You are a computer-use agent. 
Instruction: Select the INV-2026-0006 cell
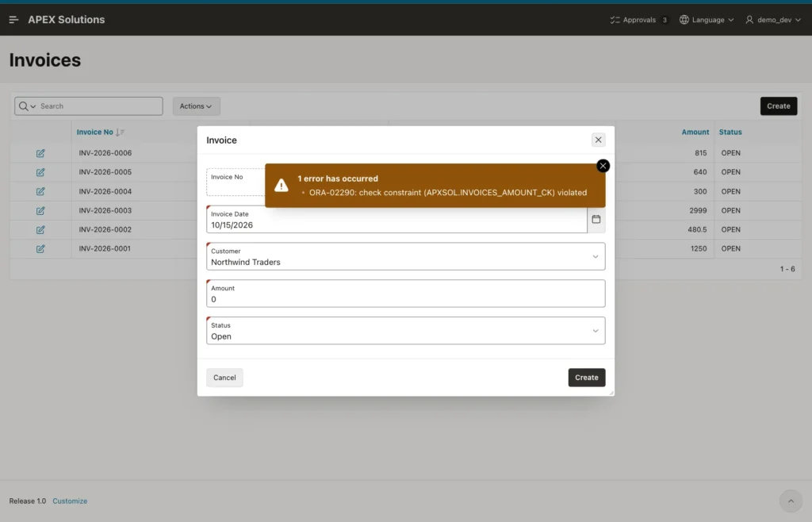[x=105, y=153]
